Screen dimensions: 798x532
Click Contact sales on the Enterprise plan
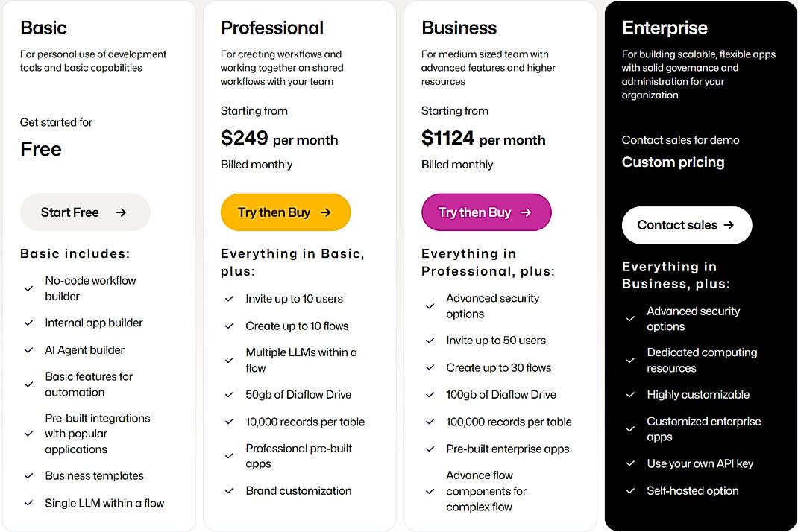pyautogui.click(x=687, y=225)
